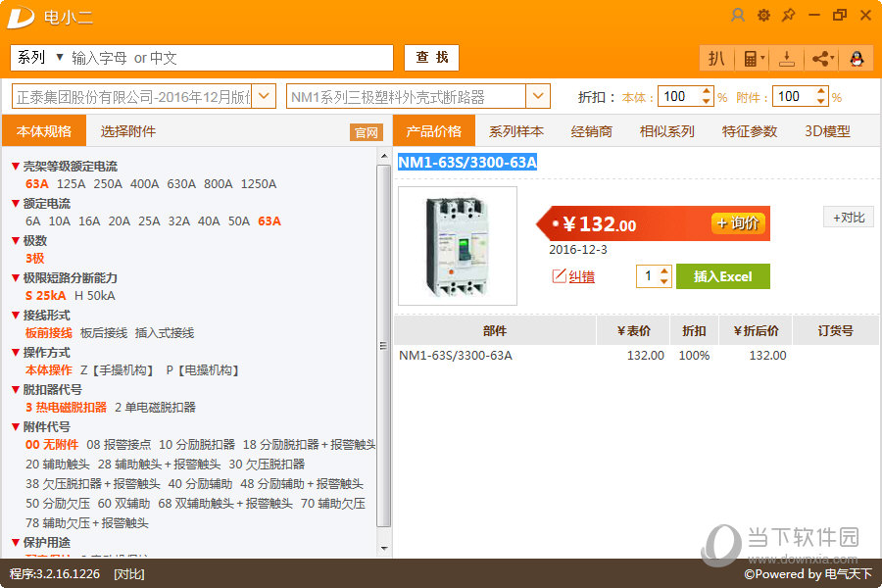882x588 pixels.
Task: Select 250A frame current option
Action: point(108,183)
